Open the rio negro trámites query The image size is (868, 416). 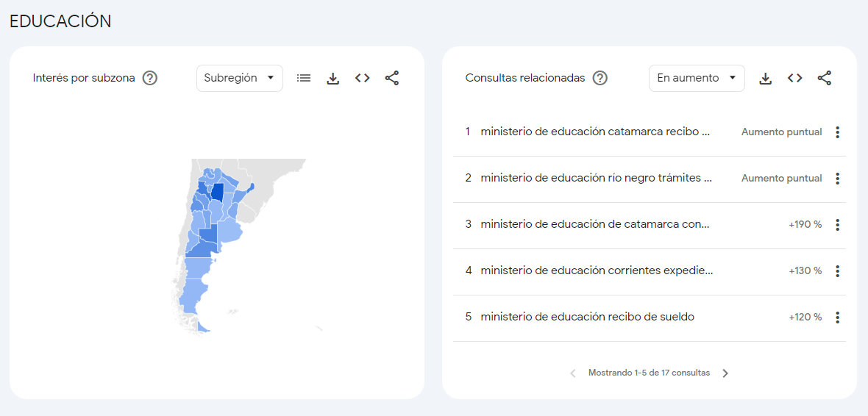click(596, 178)
